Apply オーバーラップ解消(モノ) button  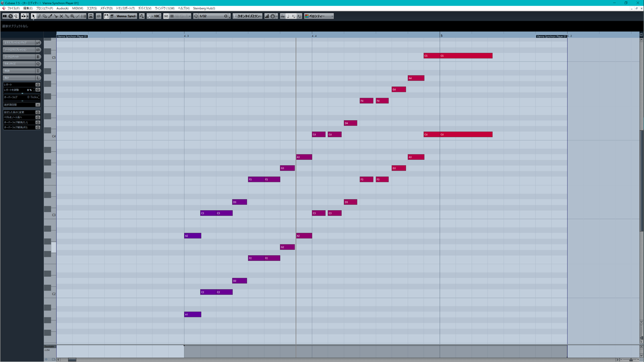click(x=38, y=122)
